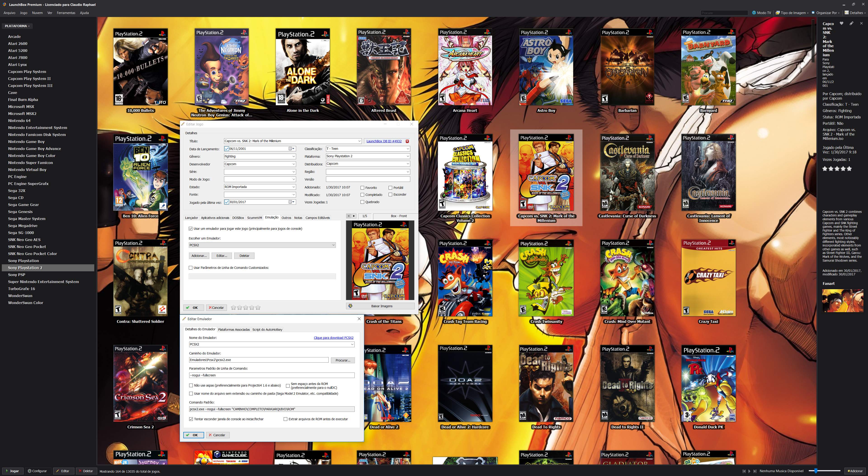The width and height of the screenshot is (868, 476).
Task: Check the Portátil checkbox
Action: tap(390, 188)
